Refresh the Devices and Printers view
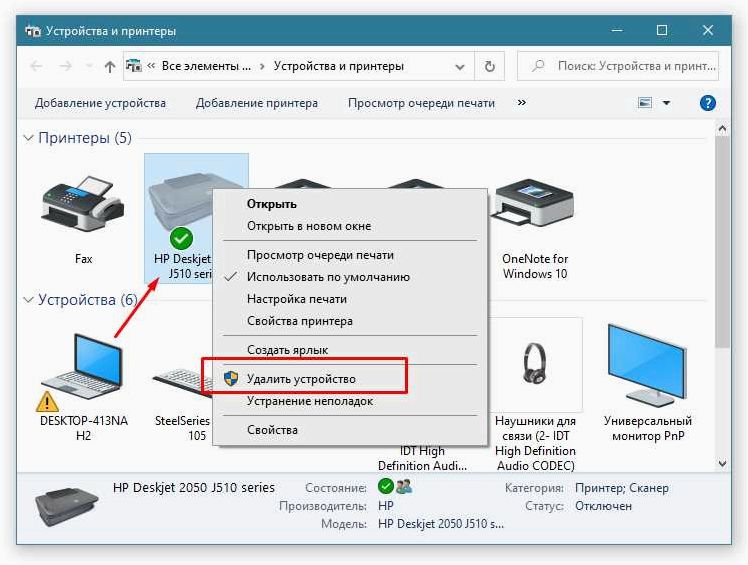The width and height of the screenshot is (748, 565). [489, 66]
